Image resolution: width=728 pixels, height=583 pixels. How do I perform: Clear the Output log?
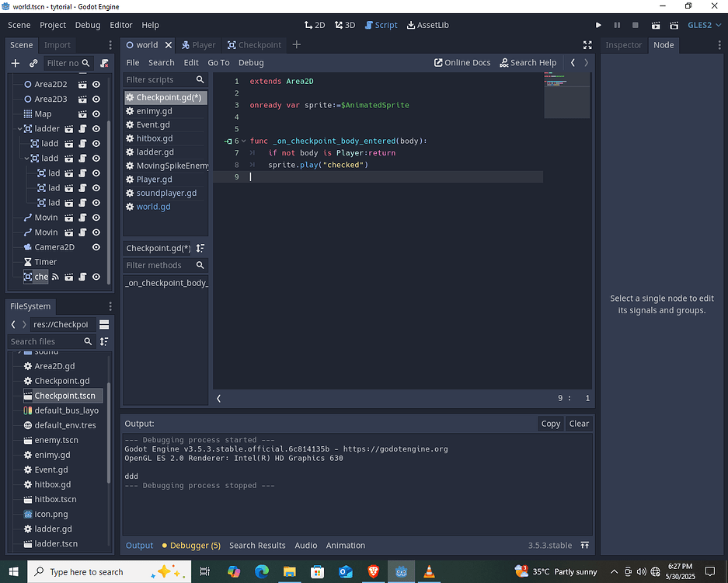click(579, 424)
